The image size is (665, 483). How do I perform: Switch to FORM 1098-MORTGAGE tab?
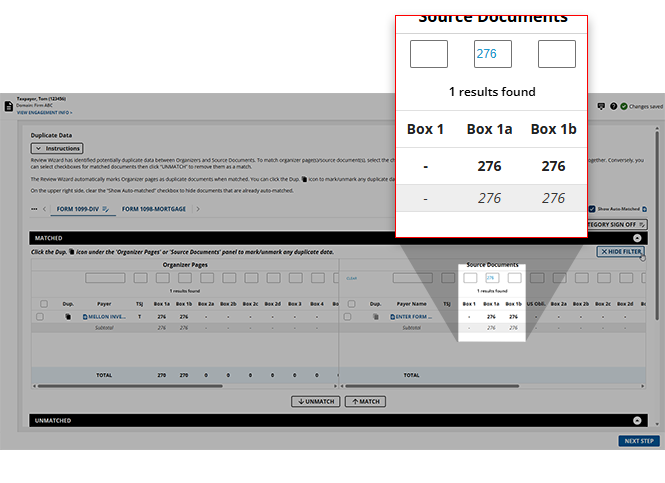click(x=154, y=209)
